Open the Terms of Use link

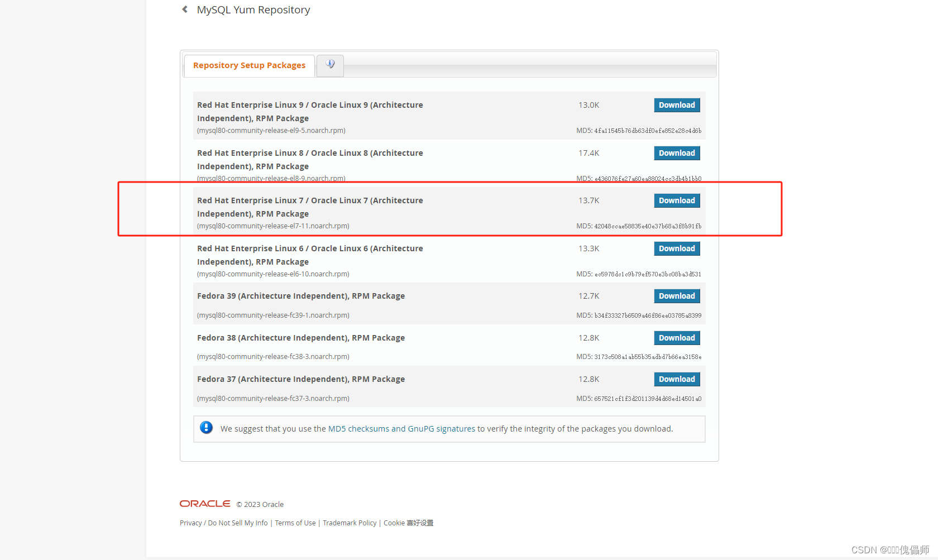pos(295,523)
